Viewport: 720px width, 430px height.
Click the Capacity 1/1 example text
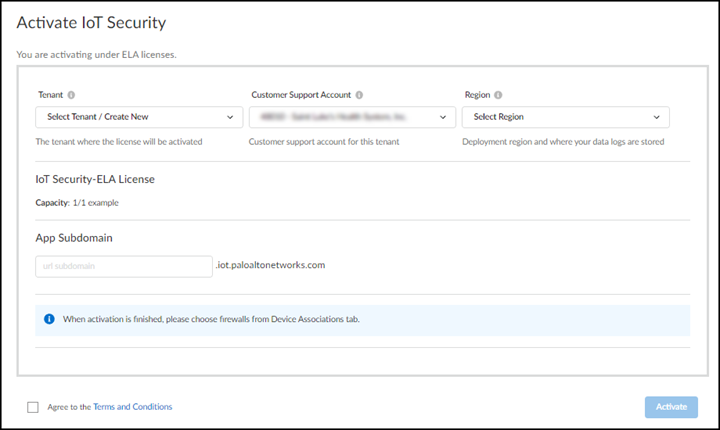pyautogui.click(x=77, y=203)
